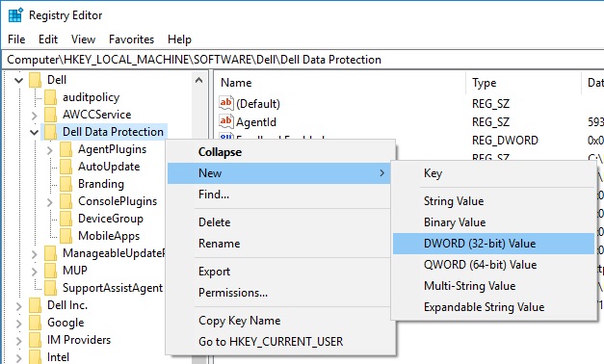Open the Edit menu
This screenshot has height=364, width=604.
coord(48,39)
